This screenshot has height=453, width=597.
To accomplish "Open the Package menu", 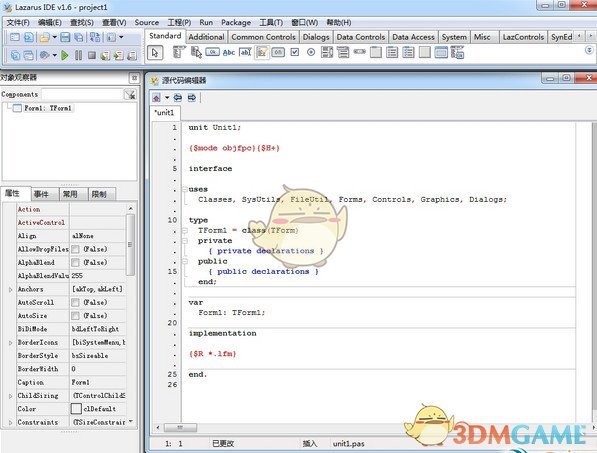I will (x=236, y=22).
